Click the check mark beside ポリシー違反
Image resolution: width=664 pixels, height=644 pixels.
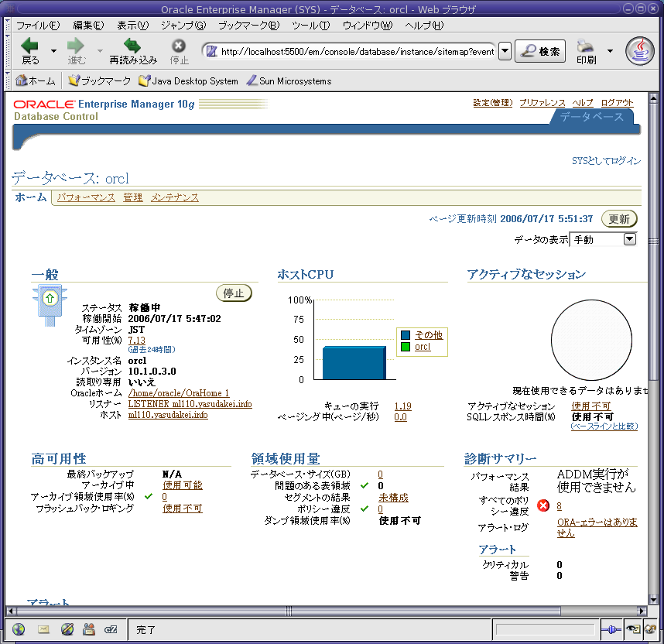[365, 509]
